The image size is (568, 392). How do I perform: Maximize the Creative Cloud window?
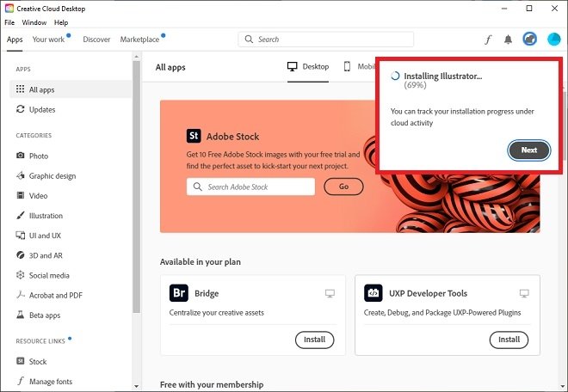point(529,9)
